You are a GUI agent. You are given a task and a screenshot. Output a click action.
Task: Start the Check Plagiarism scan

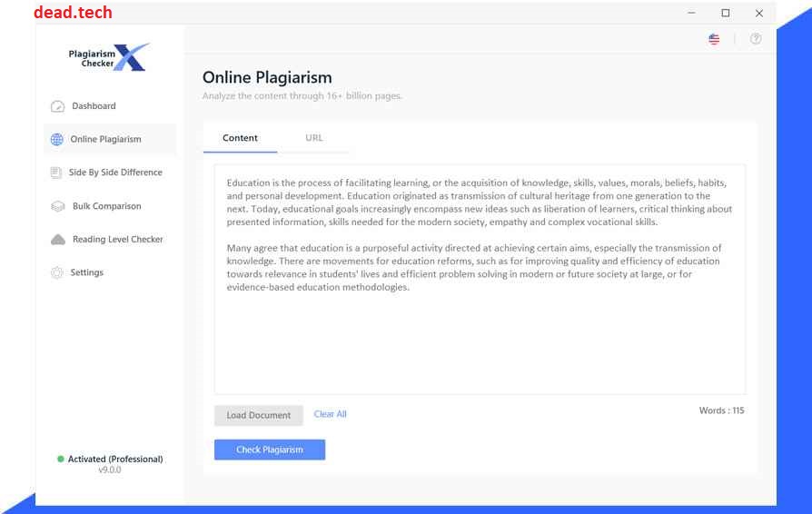click(270, 450)
